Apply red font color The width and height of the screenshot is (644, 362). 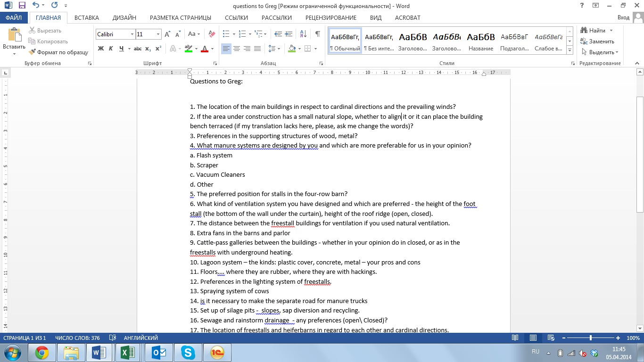tap(205, 49)
